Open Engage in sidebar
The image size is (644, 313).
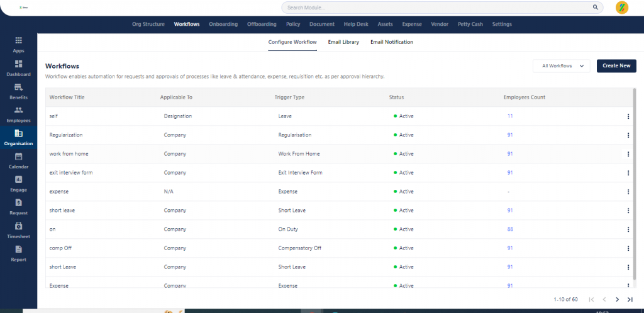[x=18, y=184]
